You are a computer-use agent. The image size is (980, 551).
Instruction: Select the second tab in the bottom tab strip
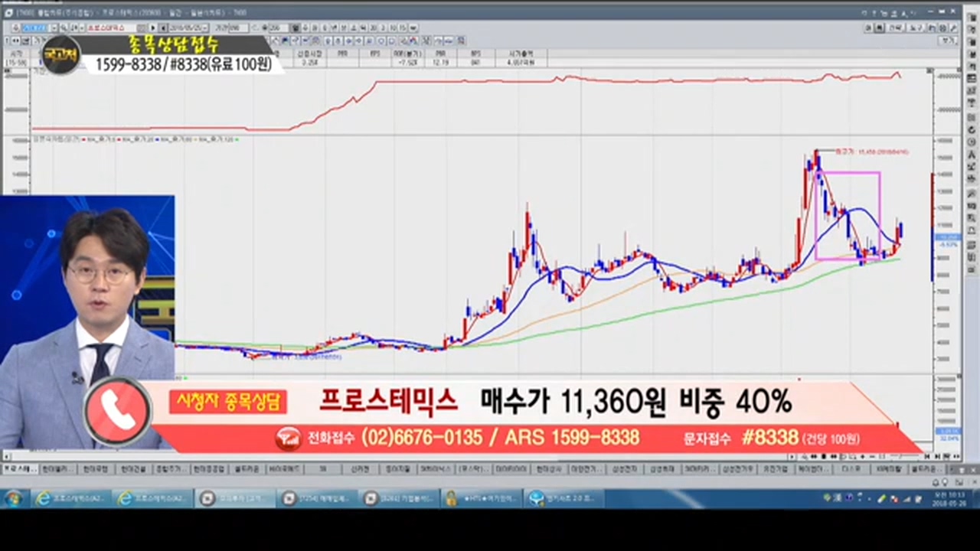click(x=58, y=468)
